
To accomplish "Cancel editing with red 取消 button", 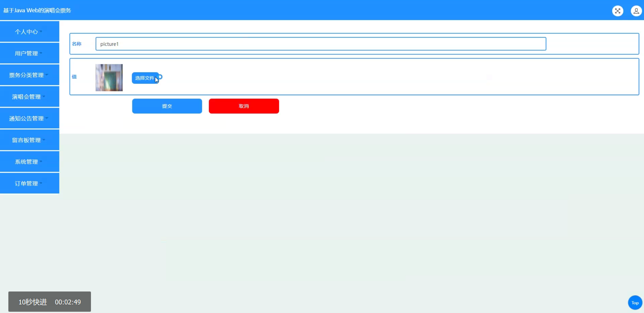I will pos(244,106).
